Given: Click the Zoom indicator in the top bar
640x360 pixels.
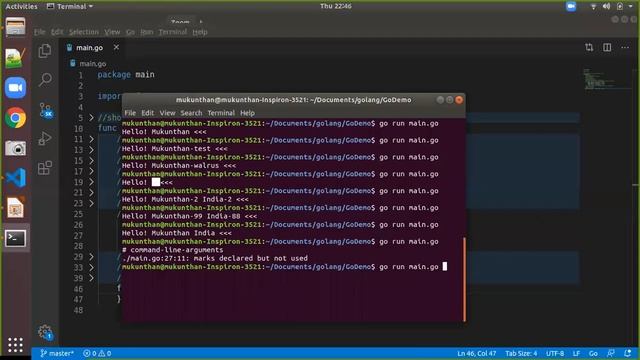Looking at the screenshot, I should click(571, 6).
